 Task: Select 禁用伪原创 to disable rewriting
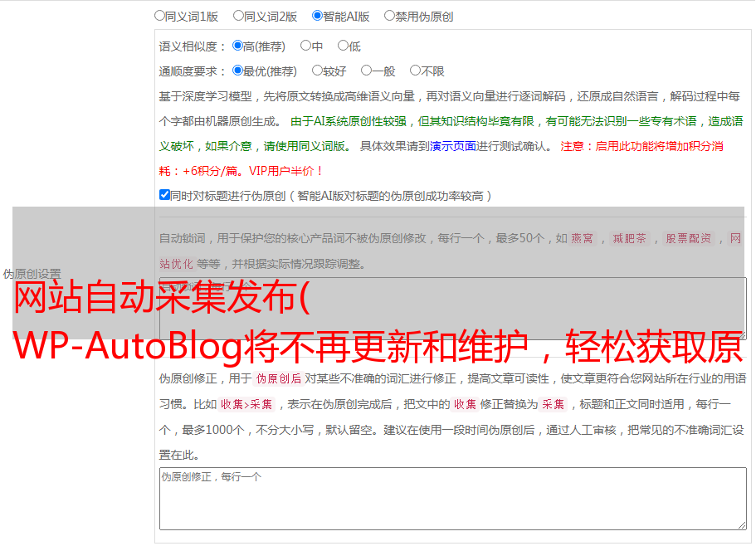point(389,16)
